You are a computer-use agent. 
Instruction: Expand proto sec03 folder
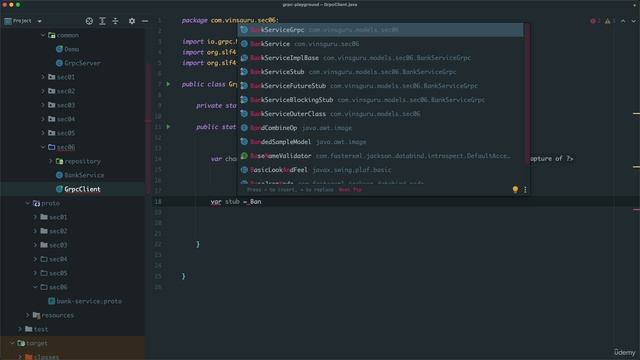pyautogui.click(x=35, y=245)
